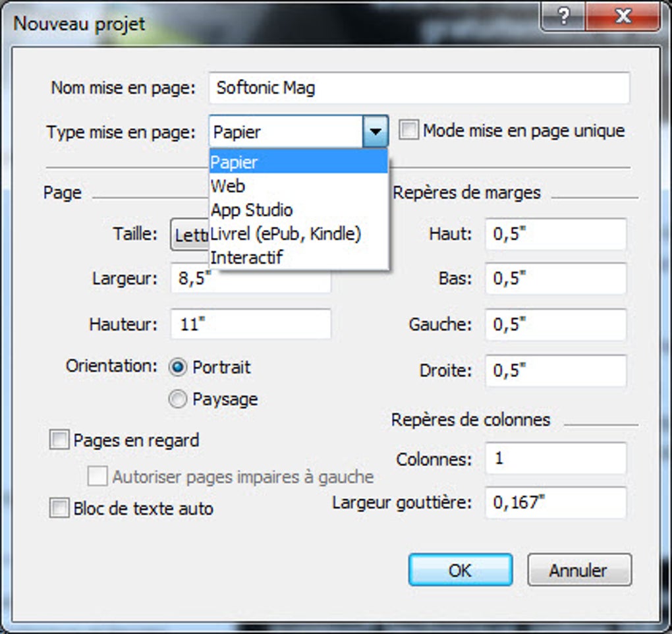
Task: Open the "Type mise en page" dropdown arrow
Action: point(377,131)
